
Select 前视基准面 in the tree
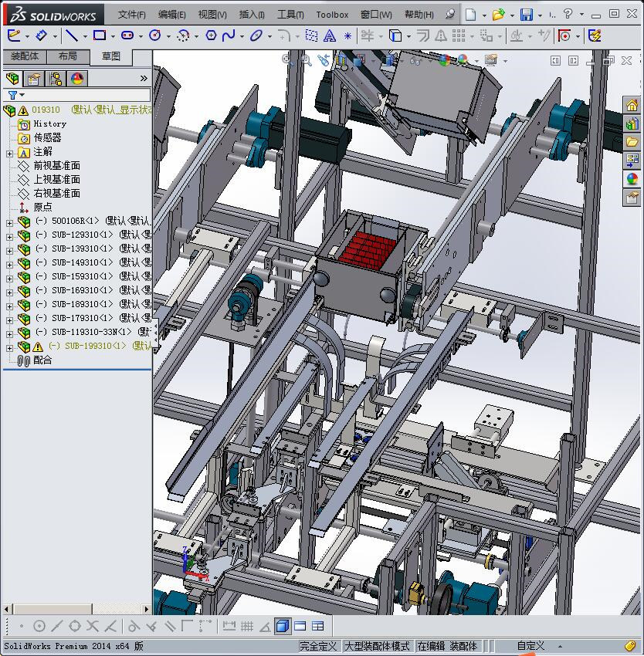[x=56, y=166]
